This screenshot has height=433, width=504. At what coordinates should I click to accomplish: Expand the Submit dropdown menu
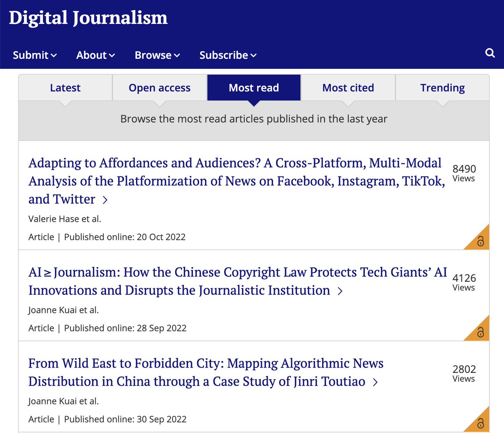[35, 55]
